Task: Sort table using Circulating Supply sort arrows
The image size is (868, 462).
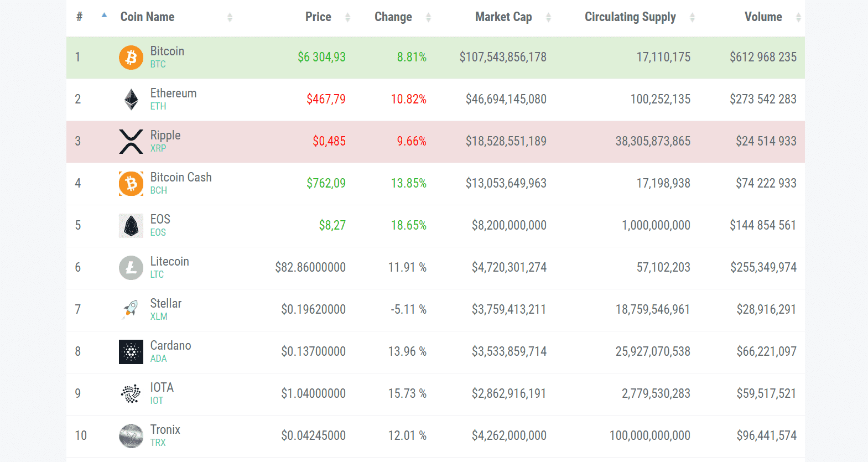Action: [692, 18]
